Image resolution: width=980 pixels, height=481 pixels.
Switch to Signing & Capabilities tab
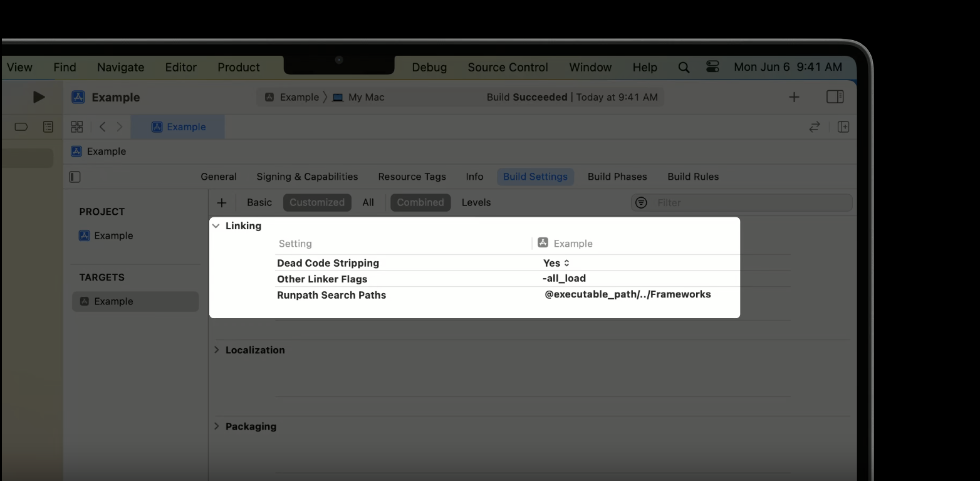[x=307, y=177]
